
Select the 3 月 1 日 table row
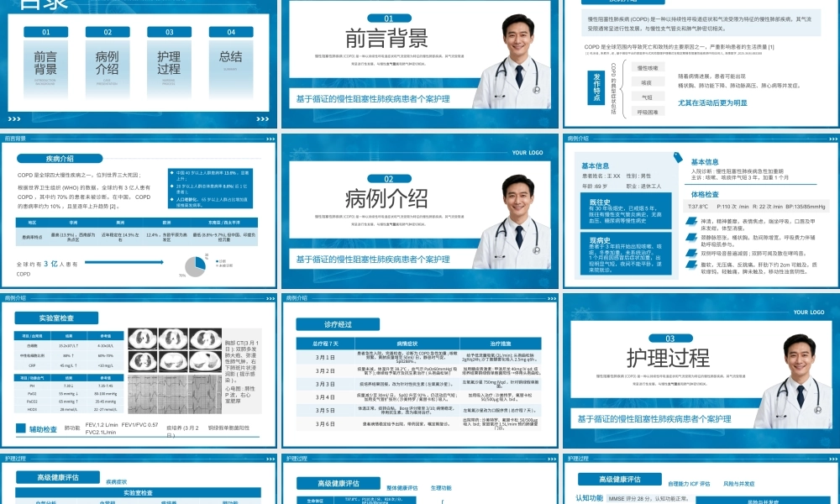(x=419, y=357)
